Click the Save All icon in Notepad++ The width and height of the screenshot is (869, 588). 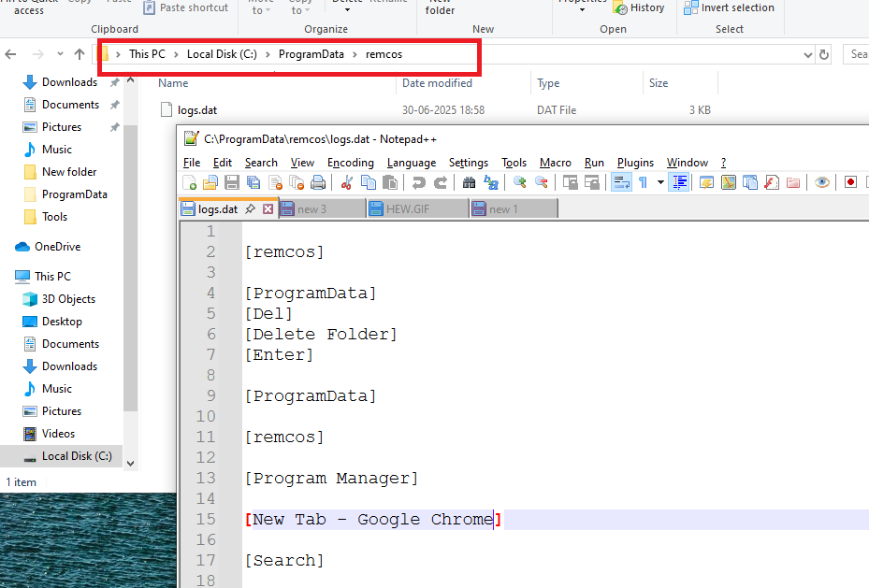253,182
